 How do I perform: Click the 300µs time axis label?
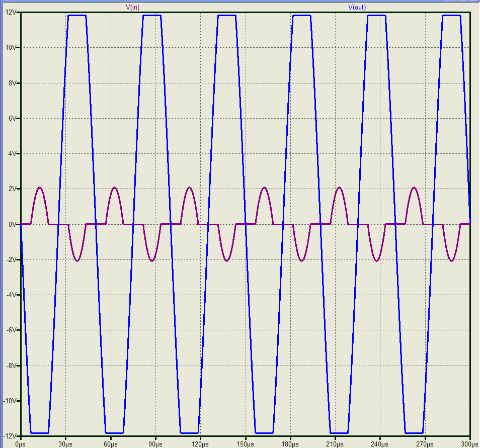[x=469, y=444]
